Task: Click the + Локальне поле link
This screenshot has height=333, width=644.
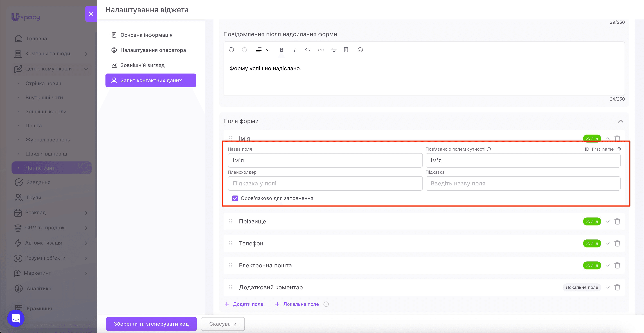Action: (x=297, y=304)
